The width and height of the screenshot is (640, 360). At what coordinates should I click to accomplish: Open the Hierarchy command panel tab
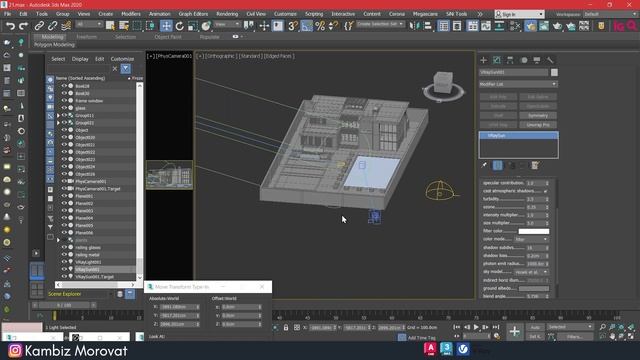coord(510,60)
